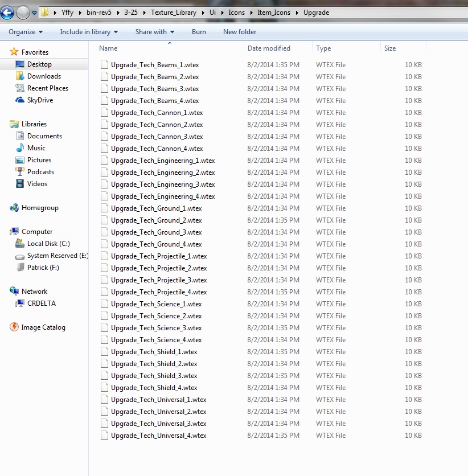Open the Organize dropdown menu
This screenshot has height=476, width=468.
(26, 32)
